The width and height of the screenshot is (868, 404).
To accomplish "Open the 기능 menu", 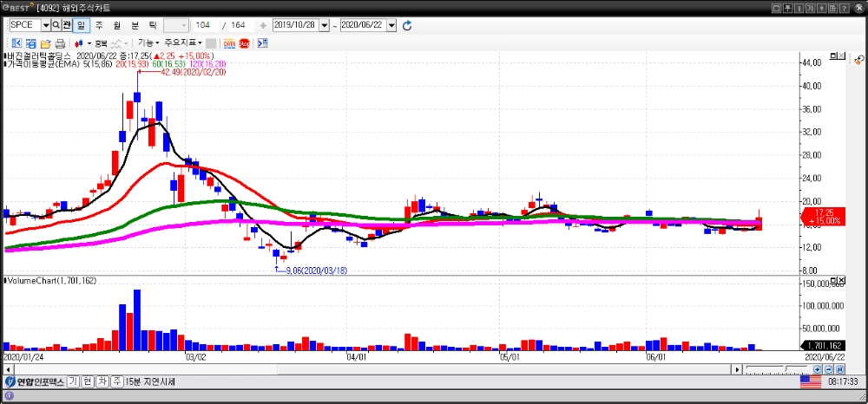I will coord(148,42).
